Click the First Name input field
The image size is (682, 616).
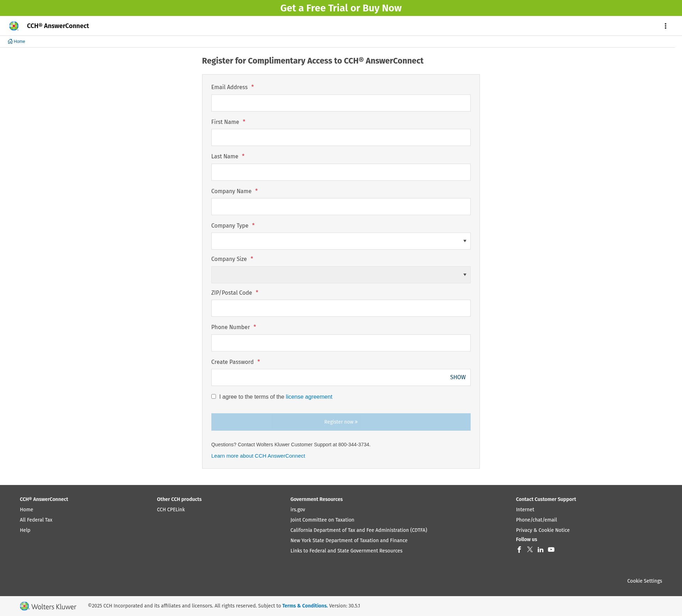341,137
